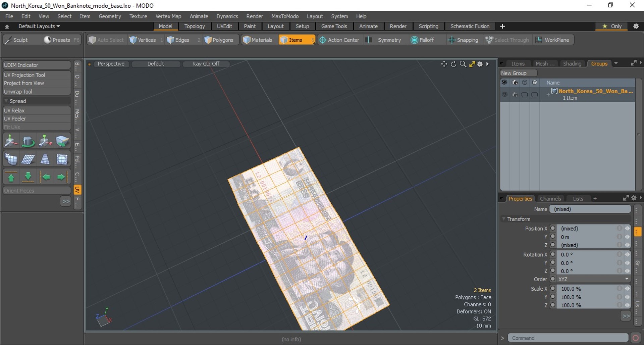The image size is (644, 345).
Task: Select the UV move transform tool icon
Action: 11,141
